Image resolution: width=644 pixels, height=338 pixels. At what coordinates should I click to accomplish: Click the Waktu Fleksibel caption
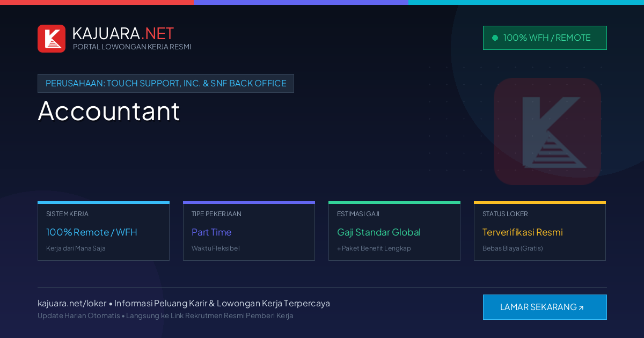click(216, 248)
